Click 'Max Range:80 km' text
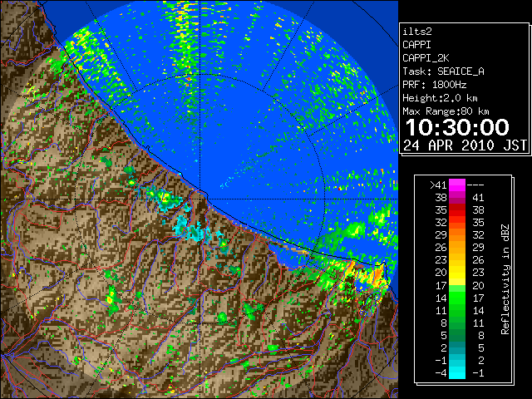 [446, 111]
